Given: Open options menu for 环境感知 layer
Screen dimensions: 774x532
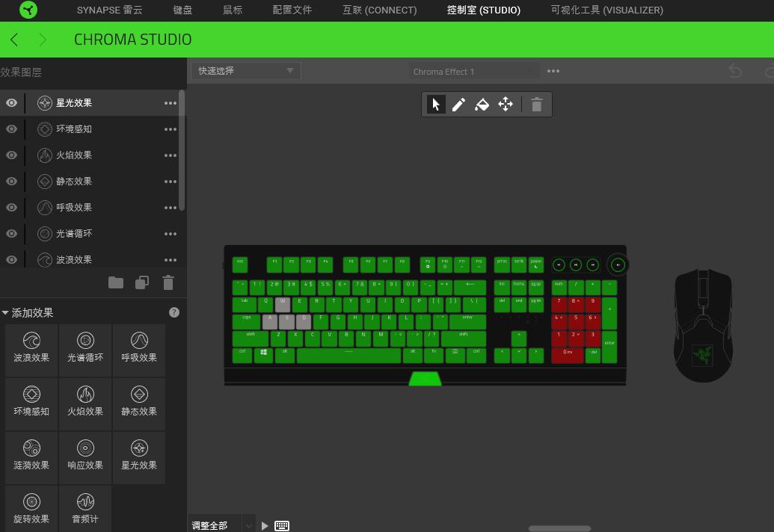Looking at the screenshot, I should click(x=171, y=129).
